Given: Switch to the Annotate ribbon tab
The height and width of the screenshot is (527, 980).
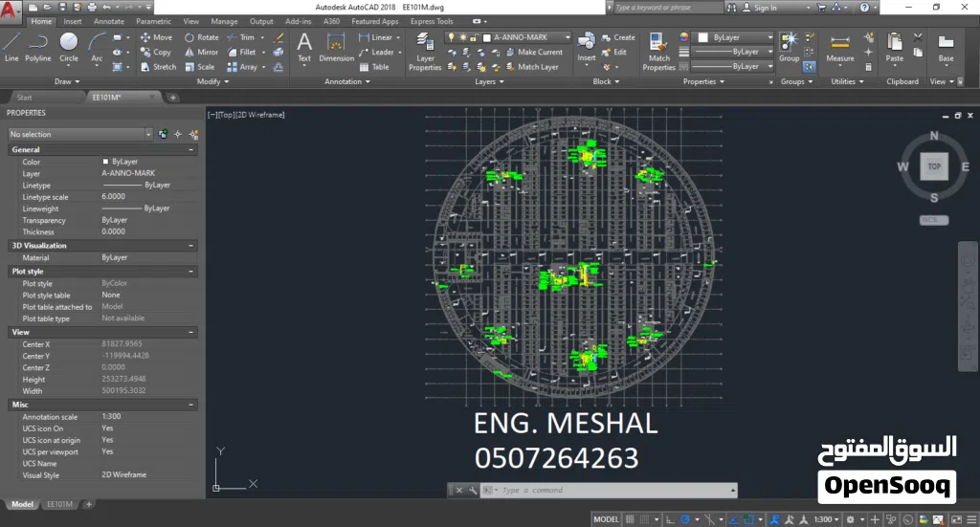Looking at the screenshot, I should (108, 21).
